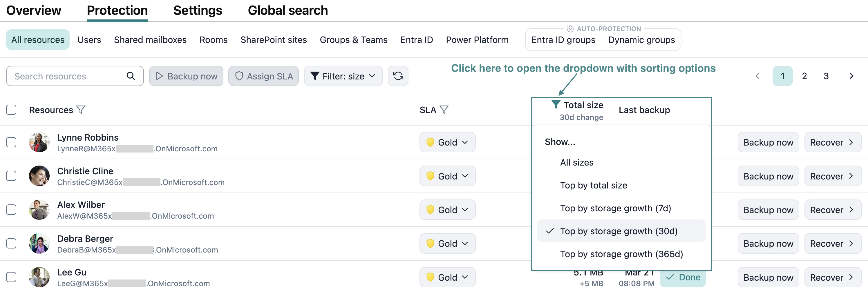The width and height of the screenshot is (868, 294).
Task: Switch to the Settings tab
Action: click(198, 10)
